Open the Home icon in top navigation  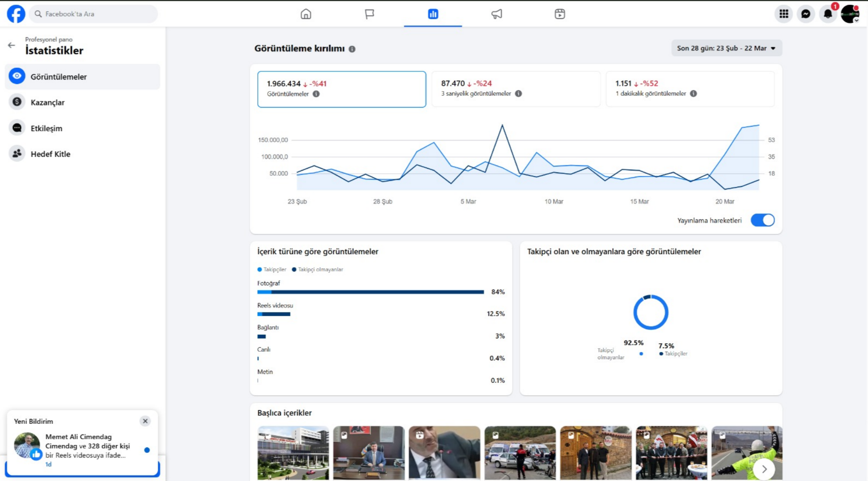pyautogui.click(x=306, y=14)
